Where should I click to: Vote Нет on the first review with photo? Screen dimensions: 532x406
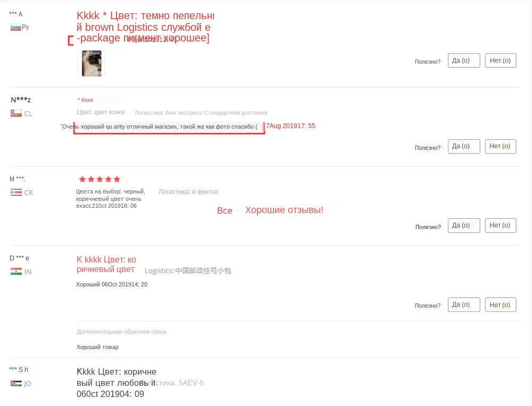(501, 61)
